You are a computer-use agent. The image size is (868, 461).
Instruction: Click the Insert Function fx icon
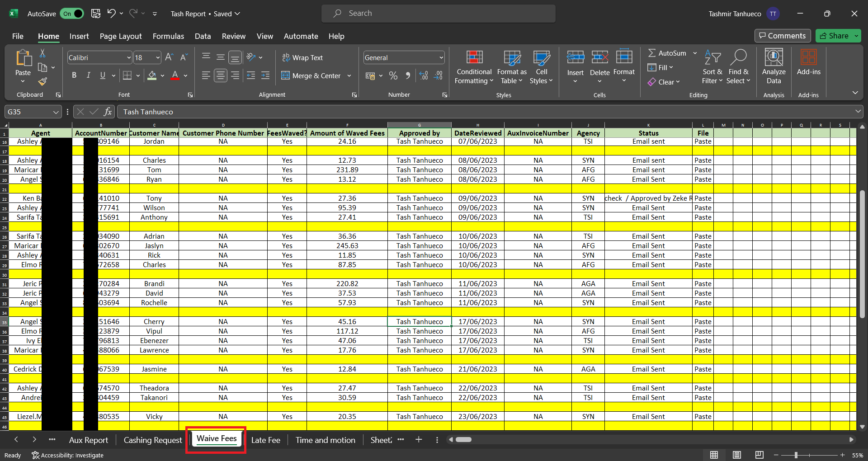pyautogui.click(x=108, y=112)
